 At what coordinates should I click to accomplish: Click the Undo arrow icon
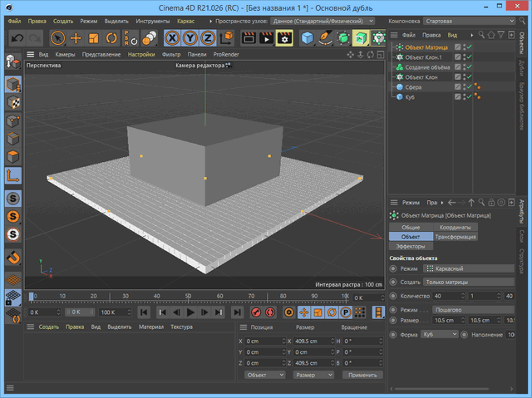click(x=16, y=37)
